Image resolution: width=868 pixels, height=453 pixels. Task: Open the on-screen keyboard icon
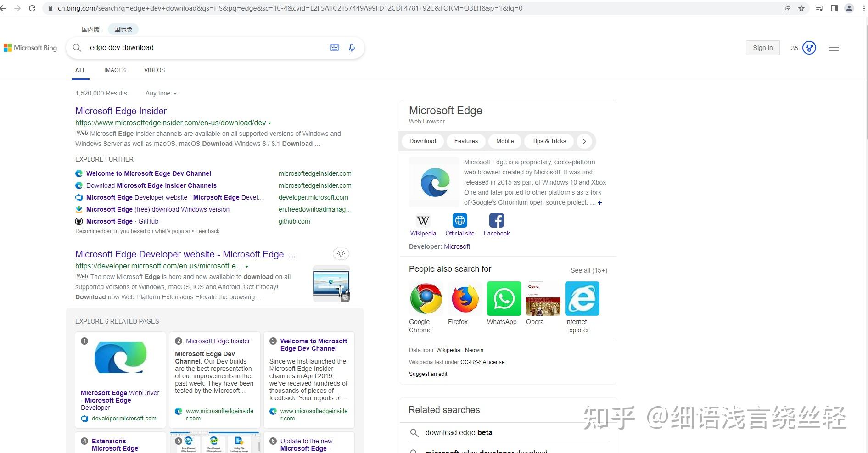(335, 48)
